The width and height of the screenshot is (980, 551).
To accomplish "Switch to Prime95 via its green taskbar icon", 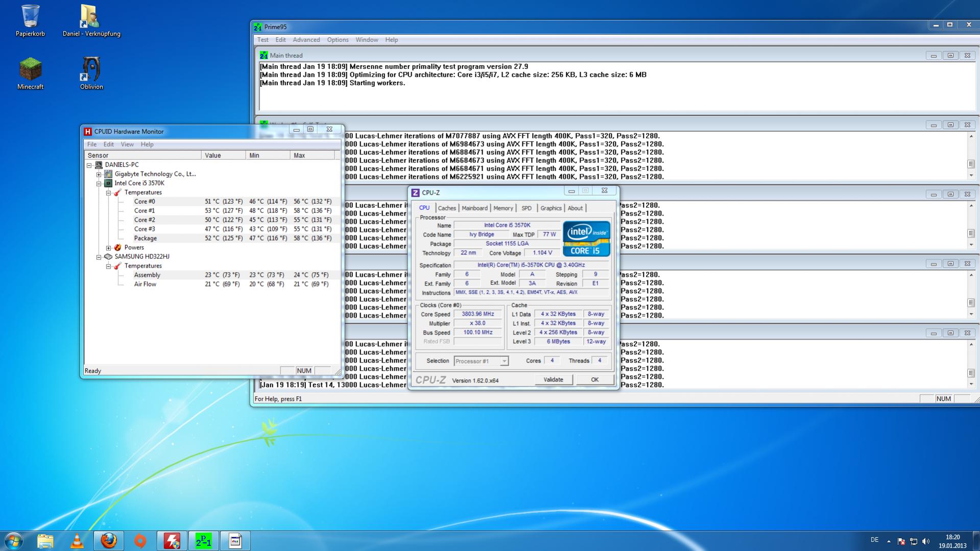I will tap(203, 541).
